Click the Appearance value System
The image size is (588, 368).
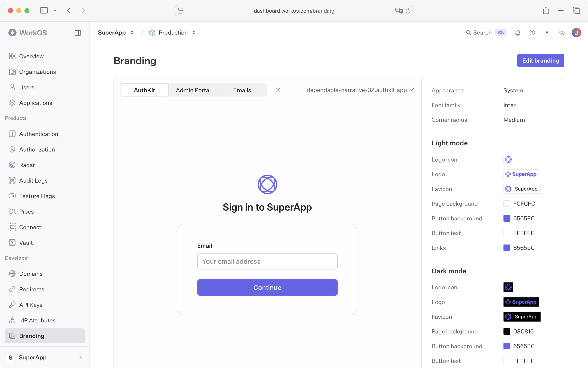point(513,91)
